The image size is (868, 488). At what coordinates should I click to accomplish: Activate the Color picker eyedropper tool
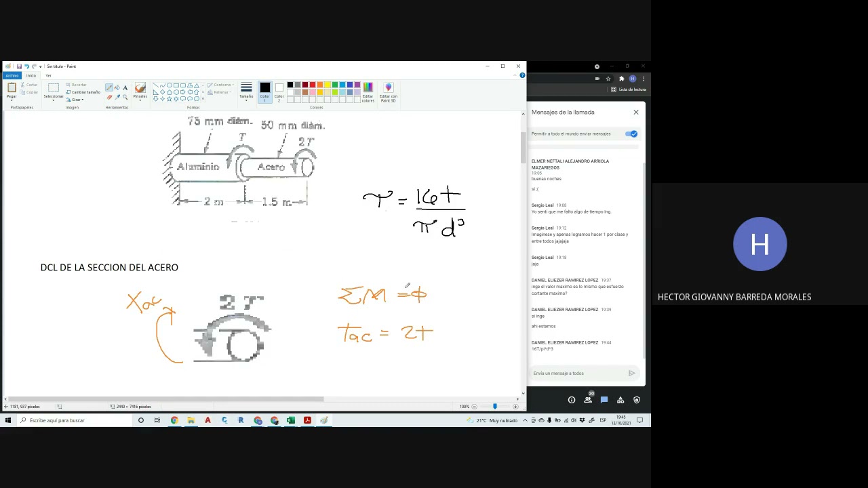117,97
